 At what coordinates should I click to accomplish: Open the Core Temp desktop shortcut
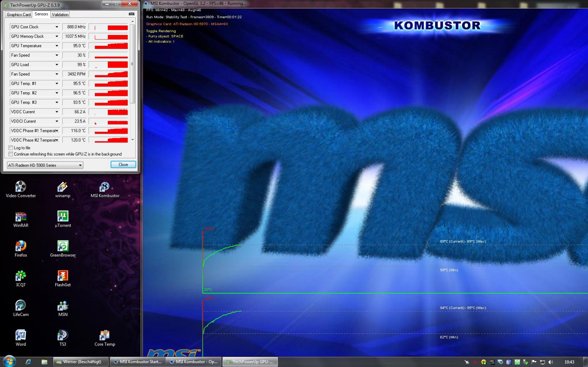pos(105,338)
